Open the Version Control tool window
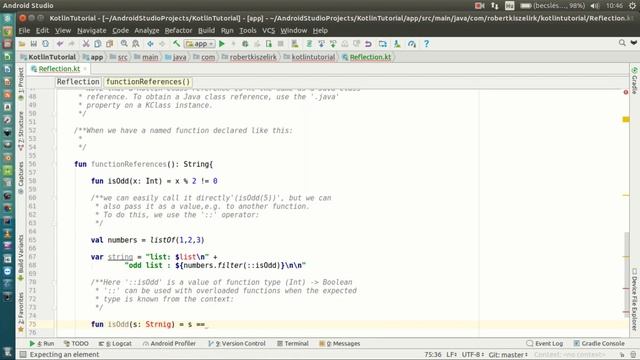Screen dimensions: 640x360 point(237,344)
